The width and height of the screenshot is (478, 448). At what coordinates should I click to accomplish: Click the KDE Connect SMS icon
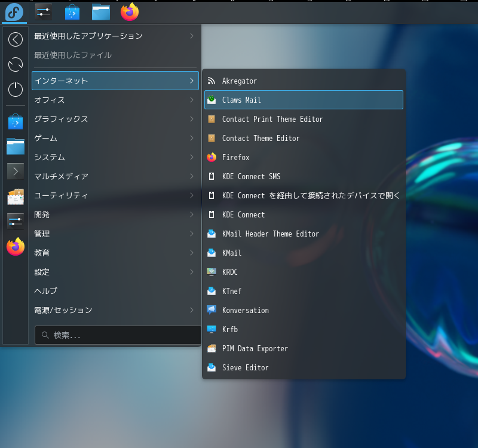[x=212, y=176]
